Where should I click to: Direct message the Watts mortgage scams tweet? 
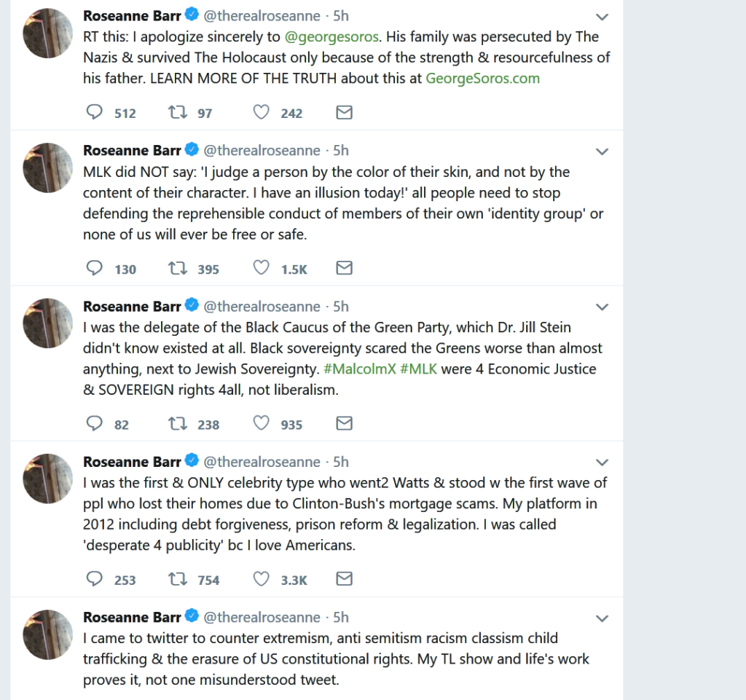(x=344, y=580)
